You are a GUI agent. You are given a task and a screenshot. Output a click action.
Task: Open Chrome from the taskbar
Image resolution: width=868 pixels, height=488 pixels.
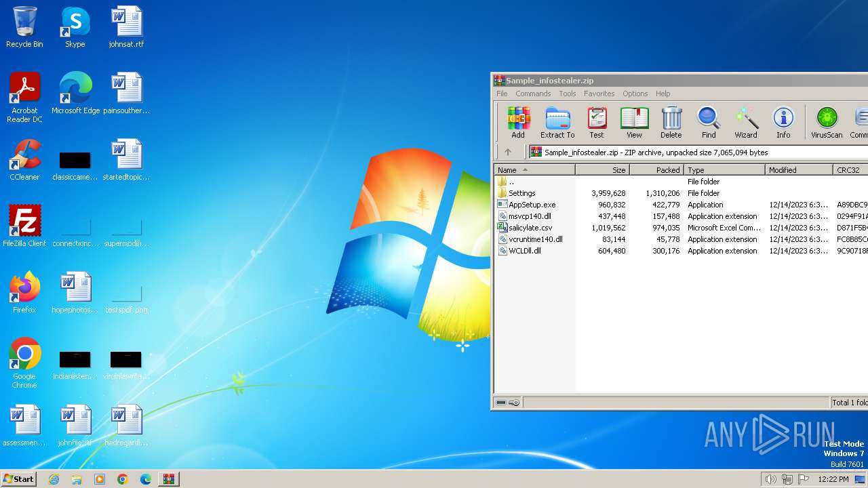(123, 479)
